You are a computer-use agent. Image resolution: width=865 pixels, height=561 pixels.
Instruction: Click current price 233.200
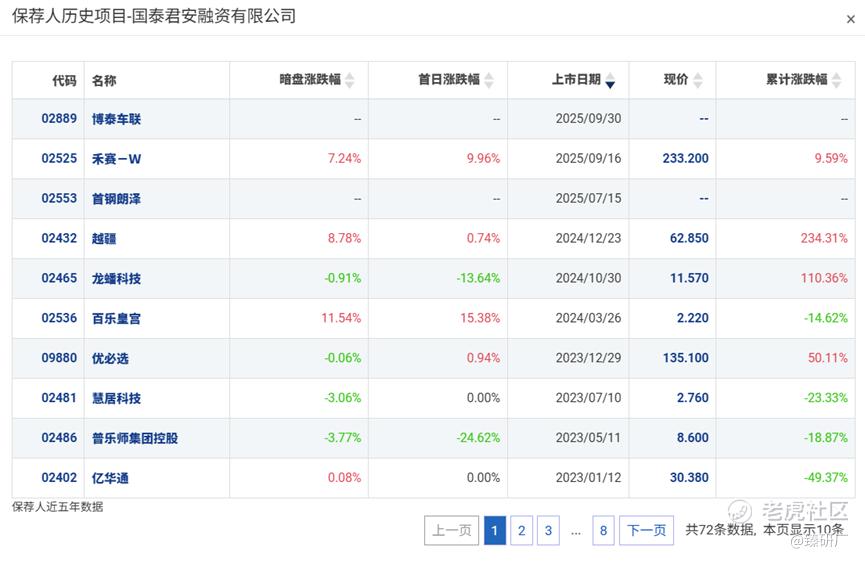[x=685, y=158]
